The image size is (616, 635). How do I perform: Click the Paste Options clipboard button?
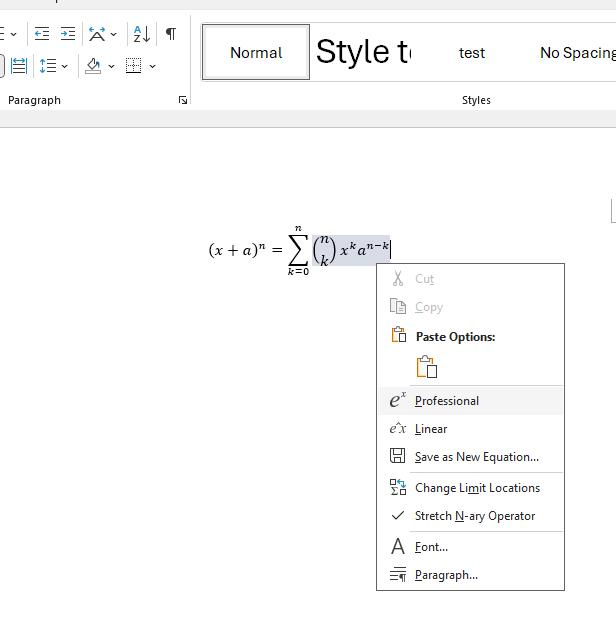click(427, 367)
